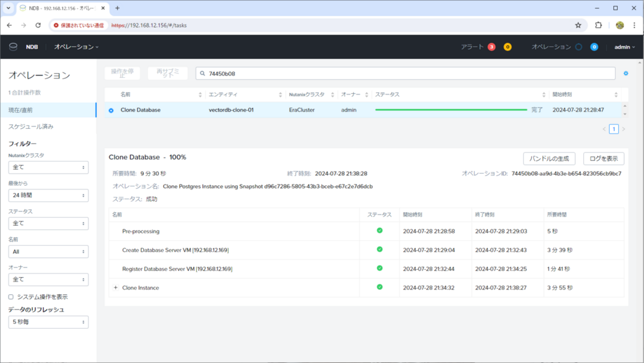
Task: Click the blue operations count badge
Action: 594,47
